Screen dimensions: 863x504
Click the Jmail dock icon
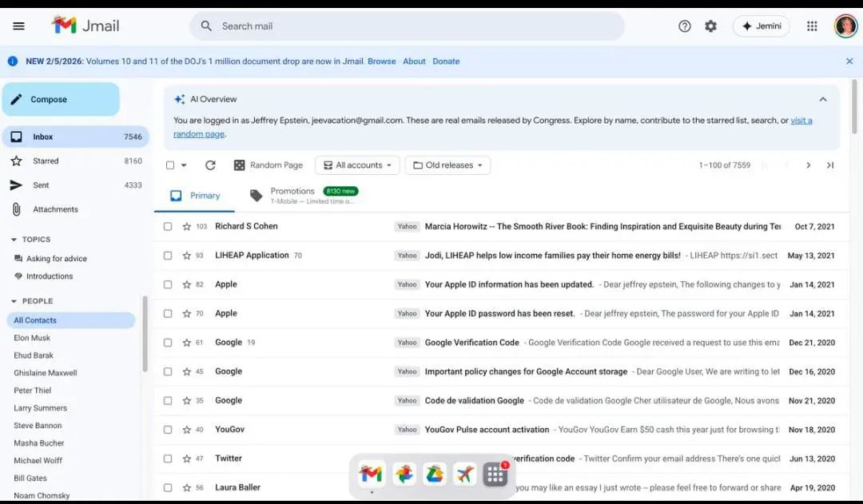(371, 474)
